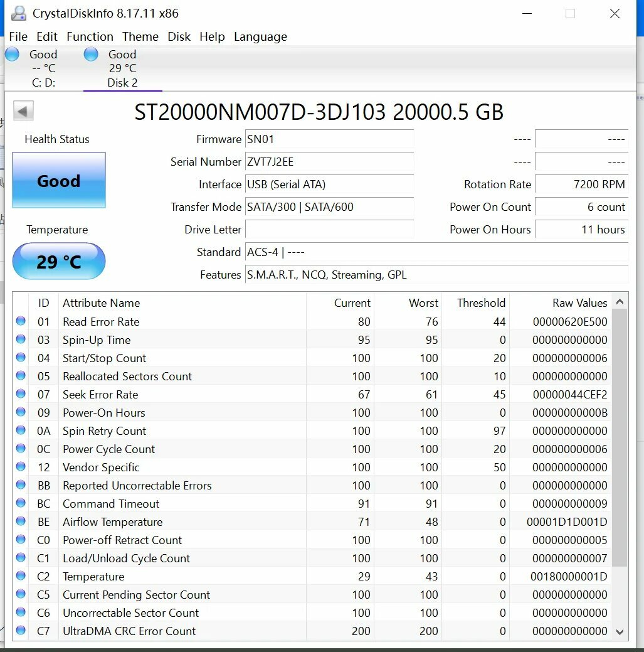Click the Worst column header
This screenshot has height=652, width=644.
(x=408, y=302)
